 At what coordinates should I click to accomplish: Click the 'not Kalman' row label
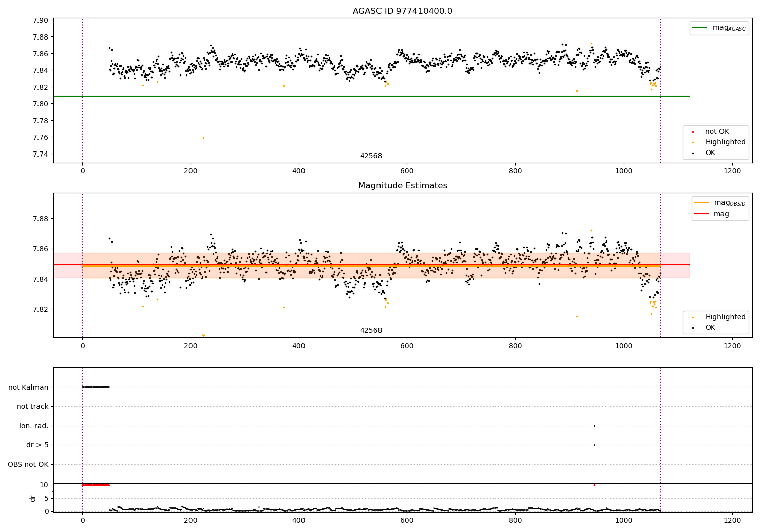click(28, 387)
